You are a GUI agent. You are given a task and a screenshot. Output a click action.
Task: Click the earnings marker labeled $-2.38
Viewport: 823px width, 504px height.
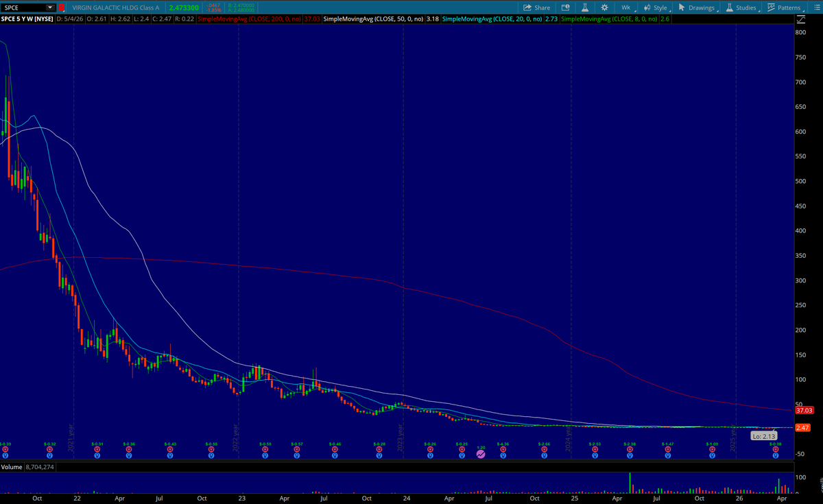630,451
